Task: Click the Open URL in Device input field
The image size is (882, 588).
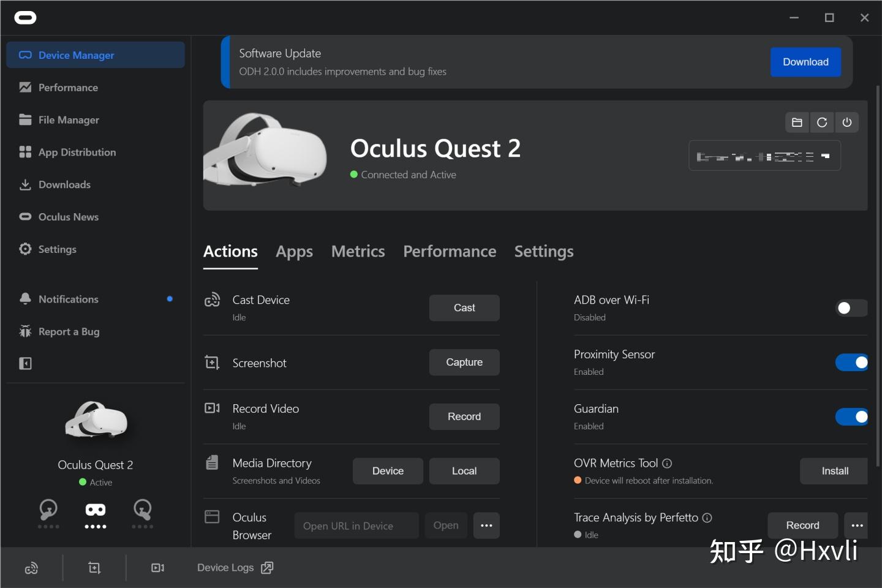Action: tap(356, 526)
